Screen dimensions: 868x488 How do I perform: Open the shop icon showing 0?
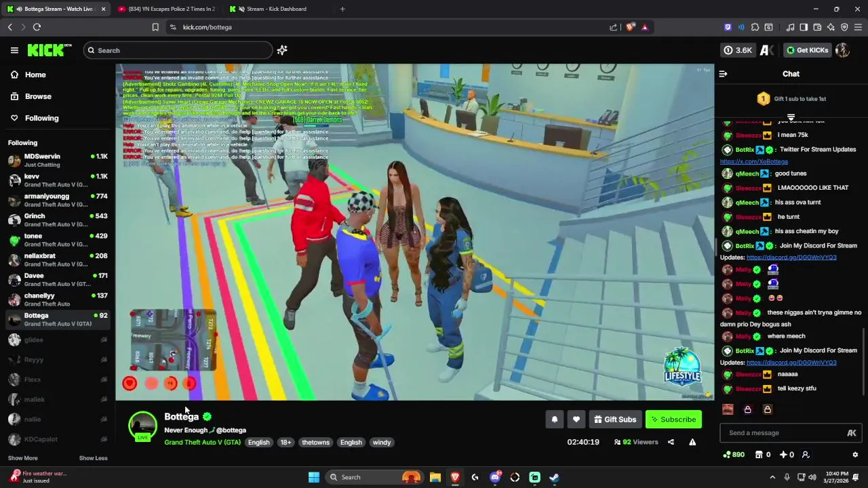763,455
